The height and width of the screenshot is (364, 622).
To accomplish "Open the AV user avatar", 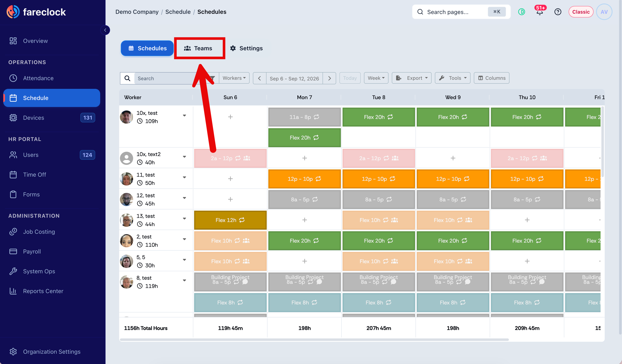I will pyautogui.click(x=604, y=12).
